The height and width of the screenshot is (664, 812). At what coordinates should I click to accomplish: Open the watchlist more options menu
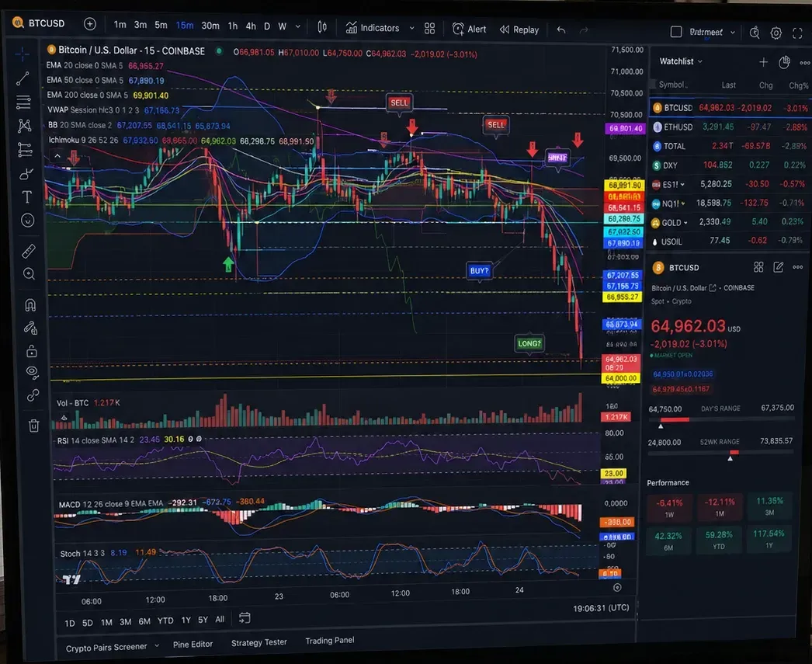[805, 63]
